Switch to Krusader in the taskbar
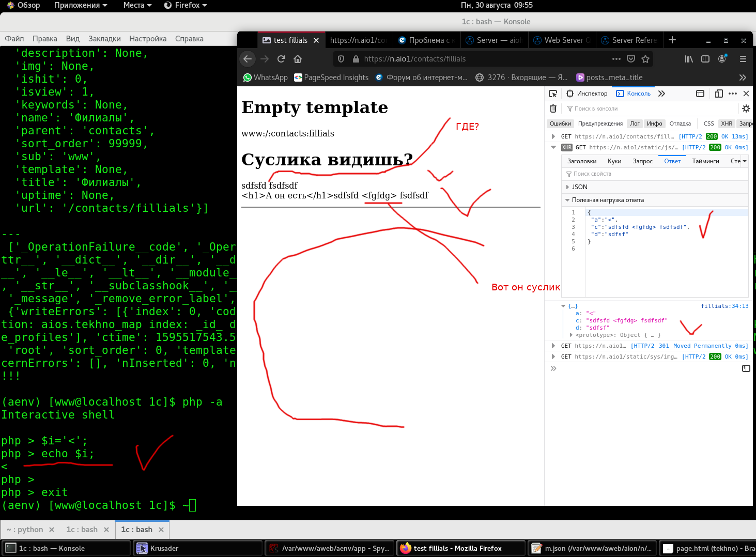Screen dimensions: 756x557 [198, 548]
